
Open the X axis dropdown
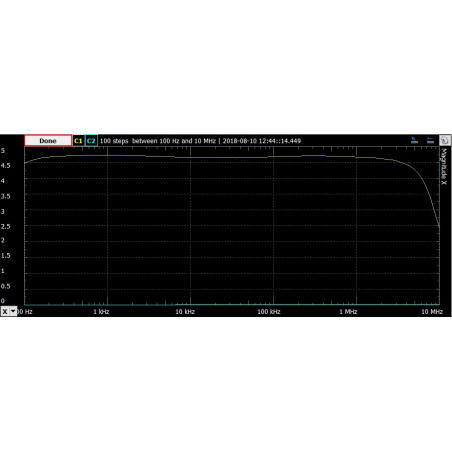tap(9, 311)
